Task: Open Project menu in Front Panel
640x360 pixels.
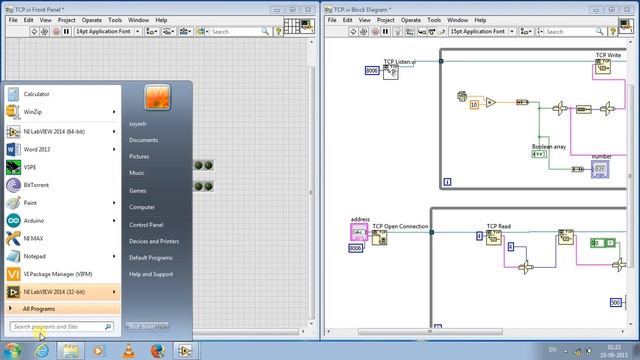Action: [66, 20]
